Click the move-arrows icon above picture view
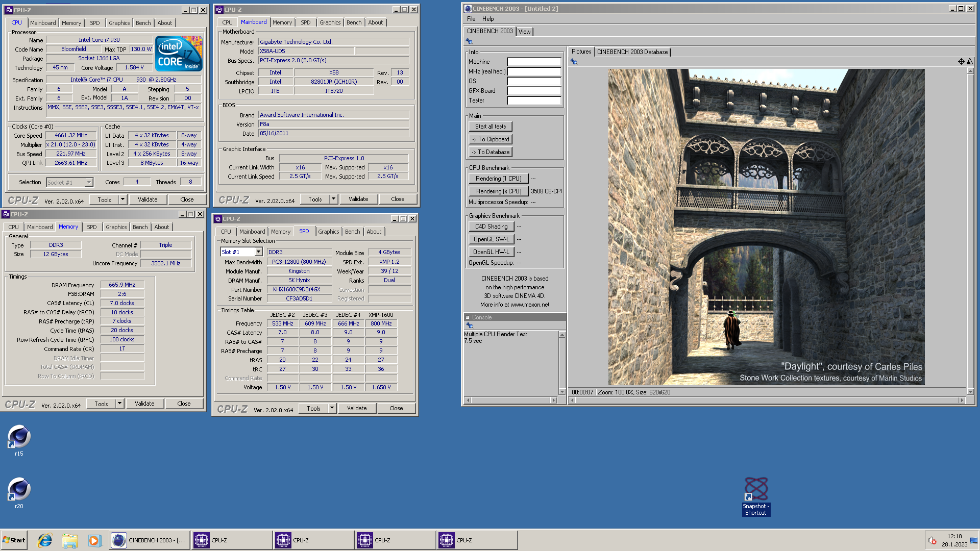980x551 pixels. point(961,62)
